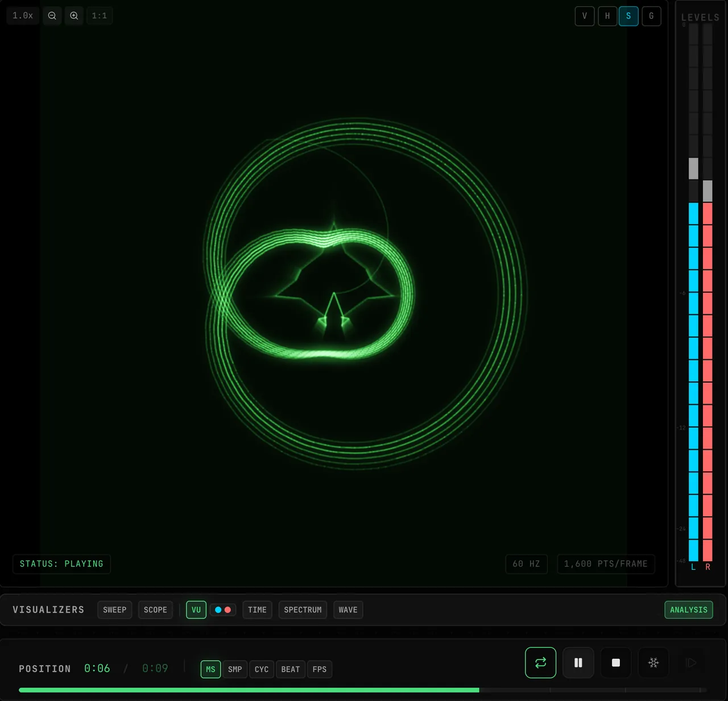Click the LEVELS panel heading
Viewport: 728px width, 701px height.
tap(700, 18)
